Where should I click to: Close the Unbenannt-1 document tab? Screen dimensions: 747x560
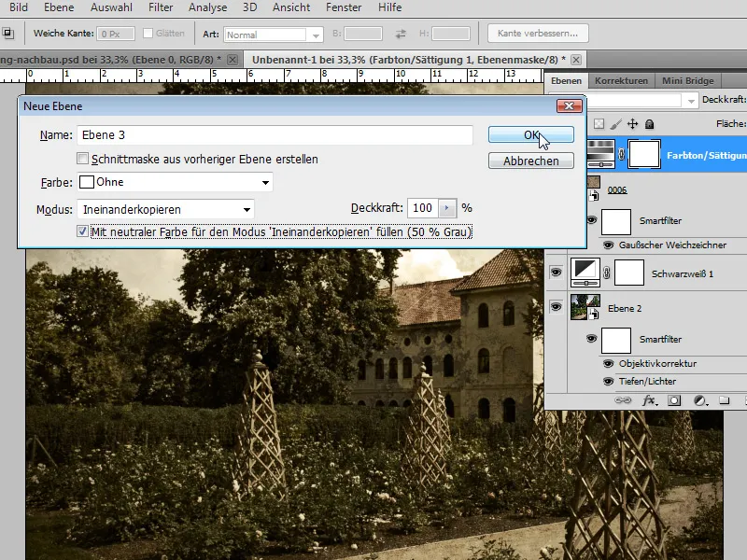pyautogui.click(x=576, y=60)
